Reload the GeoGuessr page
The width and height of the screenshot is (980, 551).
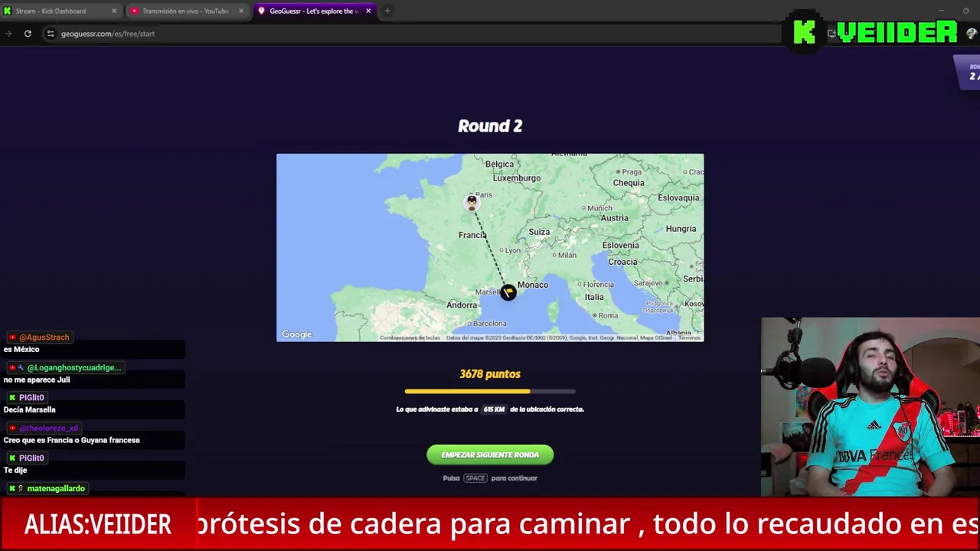(28, 34)
